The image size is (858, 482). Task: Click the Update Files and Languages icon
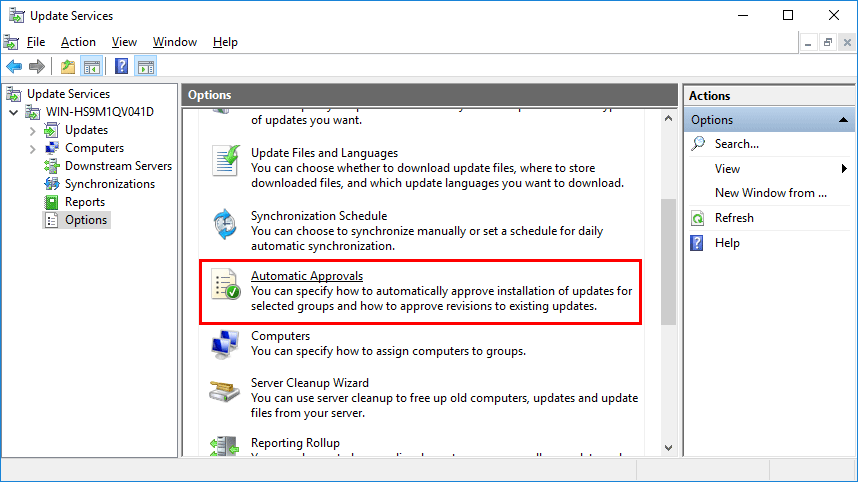pyautogui.click(x=225, y=160)
